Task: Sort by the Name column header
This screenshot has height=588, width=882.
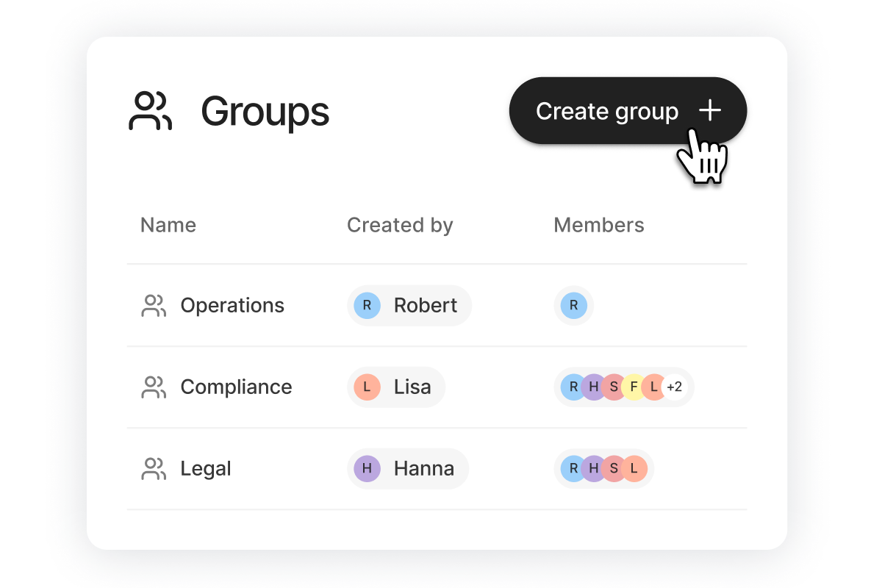Action: click(168, 225)
